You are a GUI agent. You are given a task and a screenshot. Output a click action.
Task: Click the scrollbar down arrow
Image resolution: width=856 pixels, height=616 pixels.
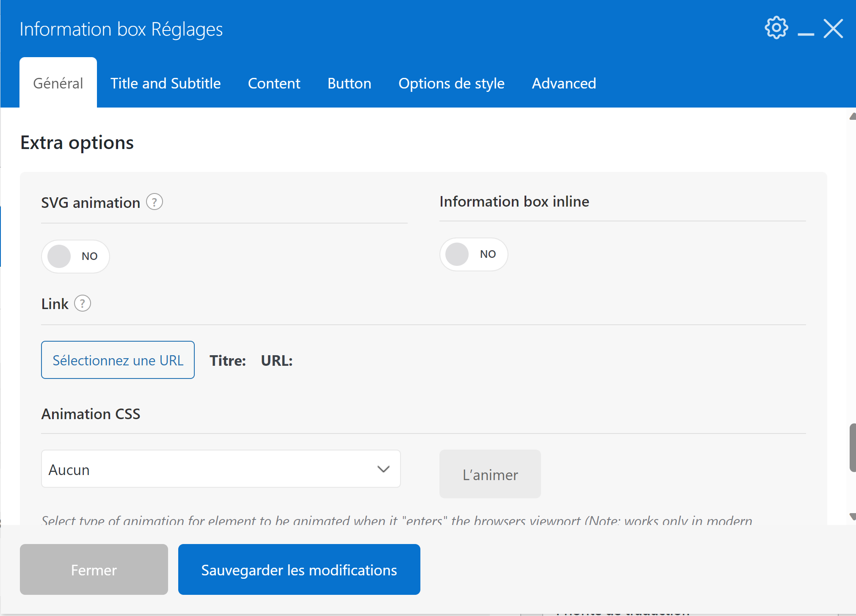click(852, 517)
